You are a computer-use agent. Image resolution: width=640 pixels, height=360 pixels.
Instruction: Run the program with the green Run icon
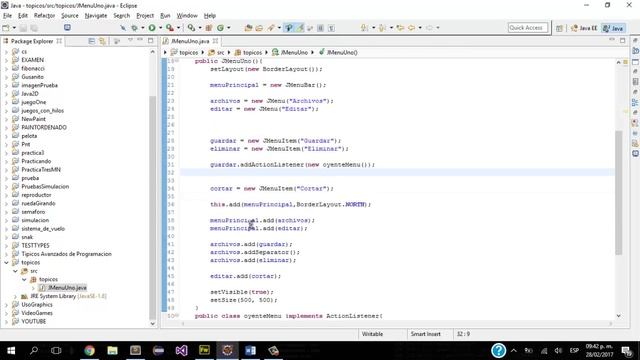[152, 28]
